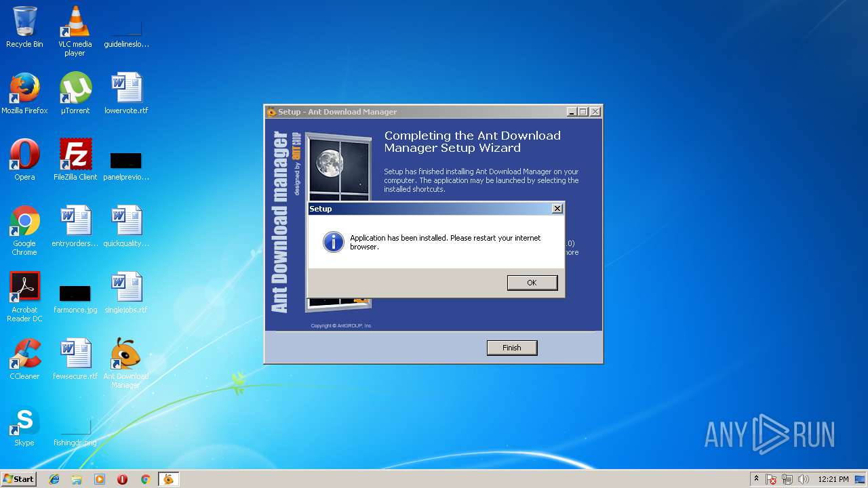Launch CCleaner desktop shortcut
The width and height of the screenshot is (868, 488).
coord(24,359)
